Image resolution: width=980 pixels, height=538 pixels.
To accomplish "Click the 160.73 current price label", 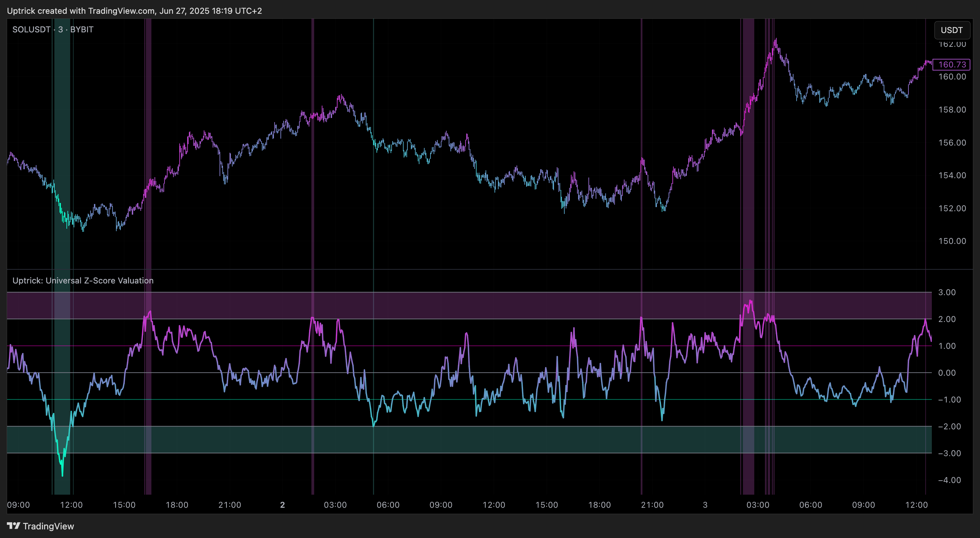I will 951,65.
